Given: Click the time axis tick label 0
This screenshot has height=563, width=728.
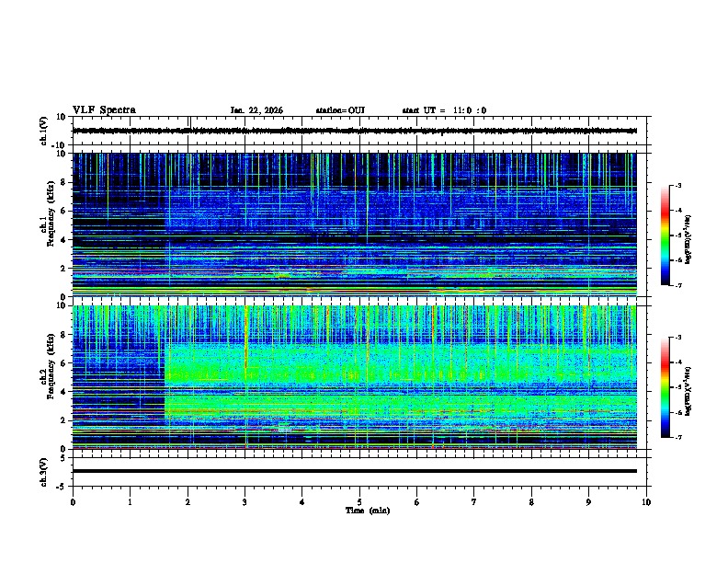Looking at the screenshot, I should coord(73,502).
